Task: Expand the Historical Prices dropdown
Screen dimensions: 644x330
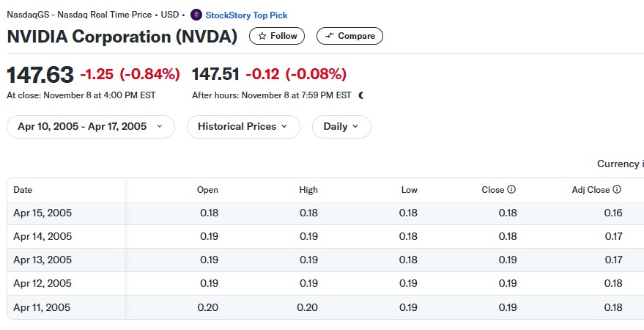Action: pos(243,127)
